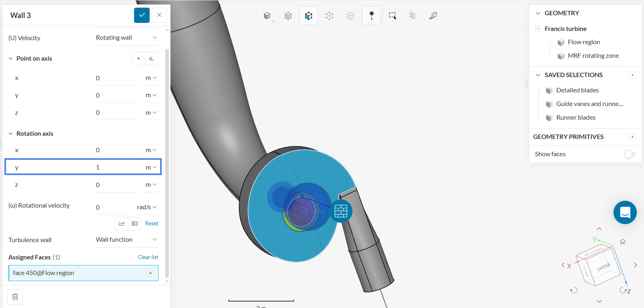Open the Velocity type dropdown
Screen dimensions: 644x308
(126, 38)
